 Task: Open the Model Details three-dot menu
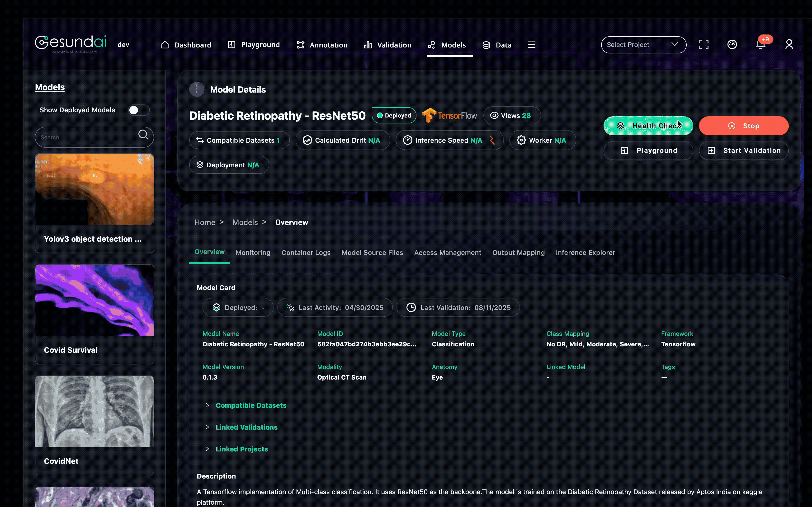(197, 89)
